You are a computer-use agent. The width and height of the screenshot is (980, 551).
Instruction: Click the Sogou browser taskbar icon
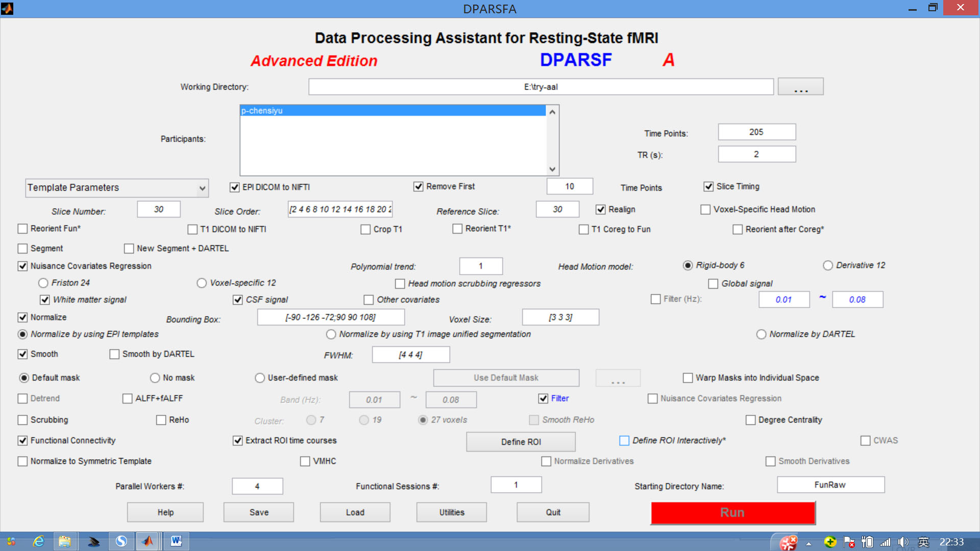click(x=121, y=541)
